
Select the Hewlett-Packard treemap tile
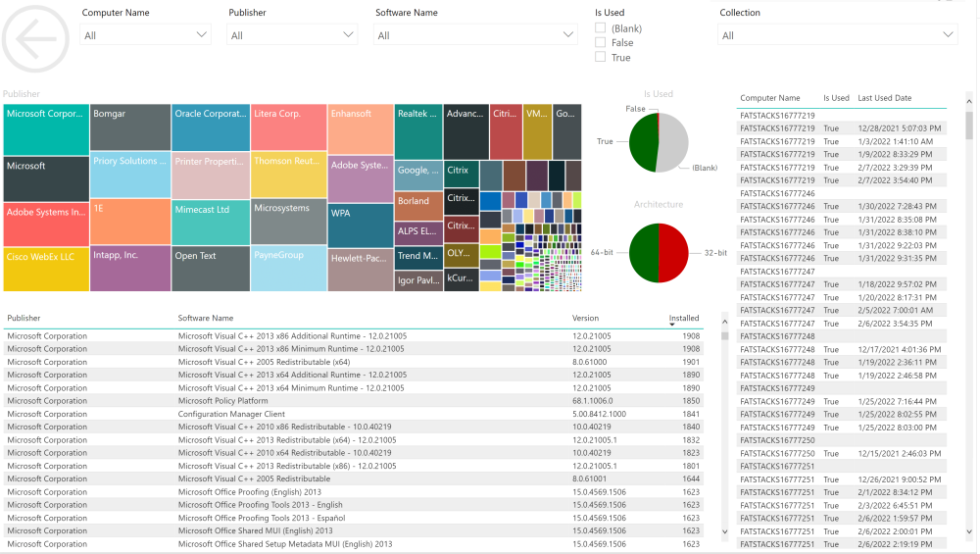[x=361, y=270]
